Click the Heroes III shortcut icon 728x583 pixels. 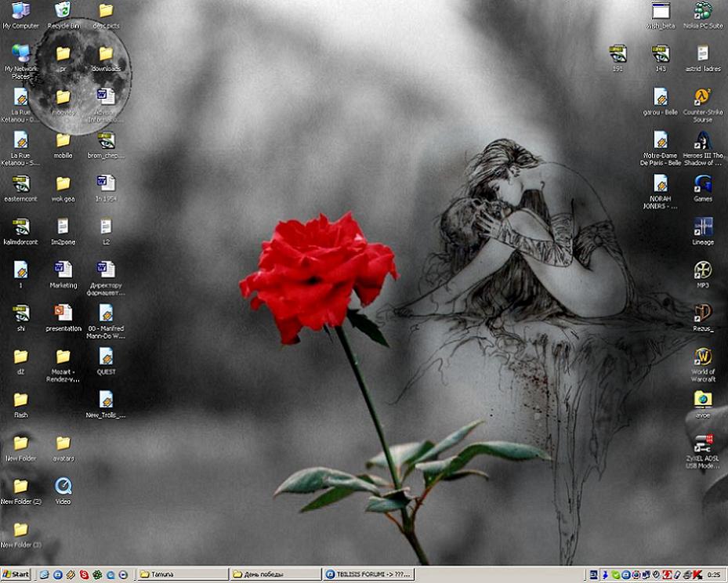pos(702,141)
